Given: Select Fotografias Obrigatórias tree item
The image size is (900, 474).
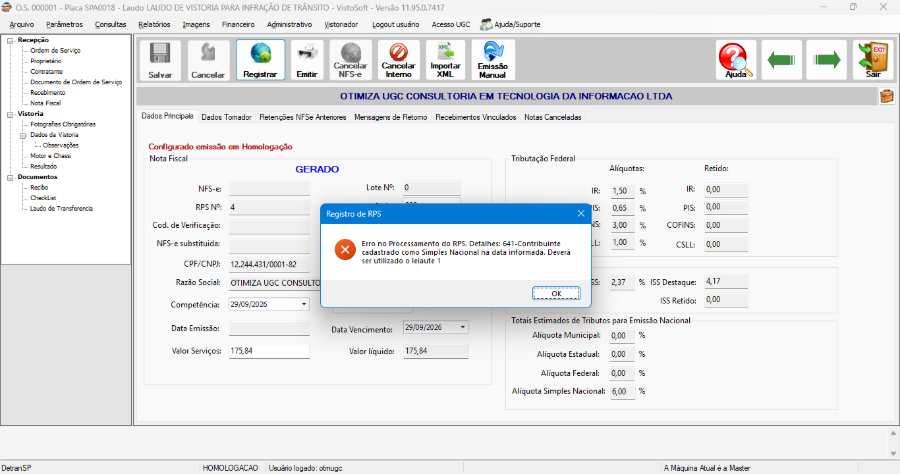Looking at the screenshot, I should pos(63,124).
